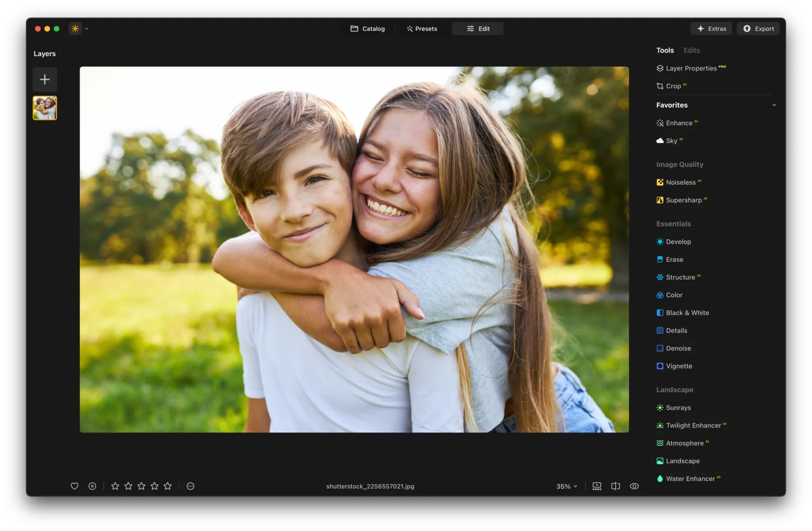The height and width of the screenshot is (531, 812).
Task: Reject photo using the X circle icon
Action: (x=92, y=486)
